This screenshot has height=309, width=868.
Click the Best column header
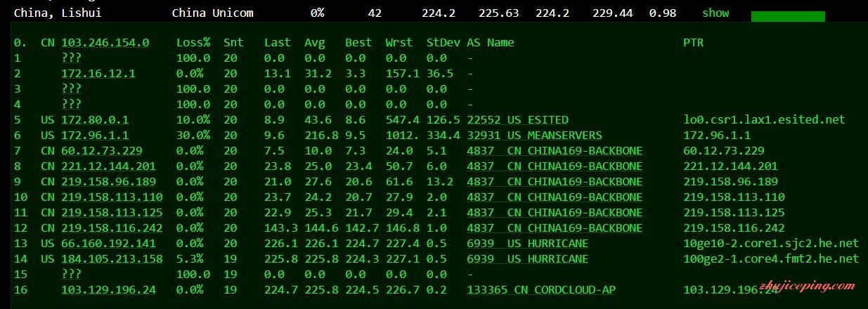(358, 43)
